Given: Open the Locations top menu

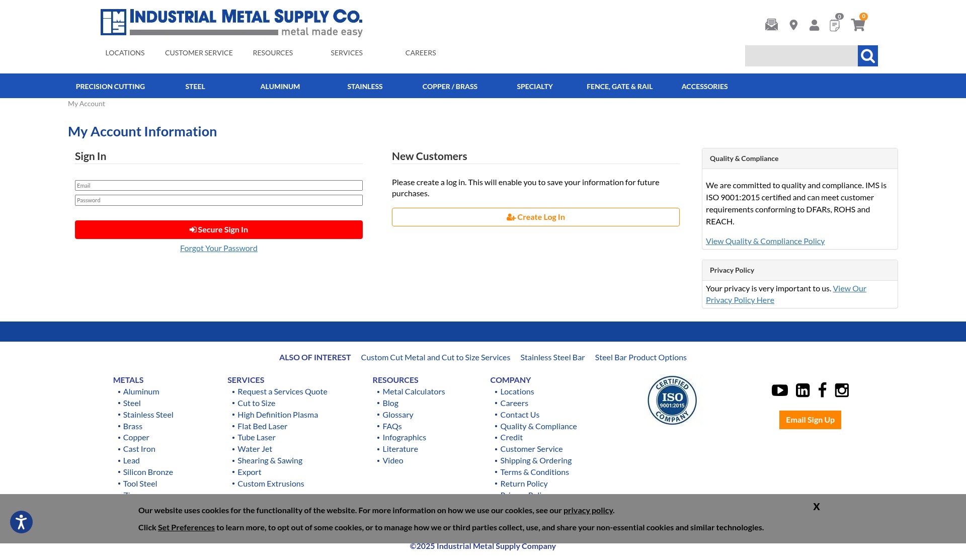Looking at the screenshot, I should tap(125, 53).
